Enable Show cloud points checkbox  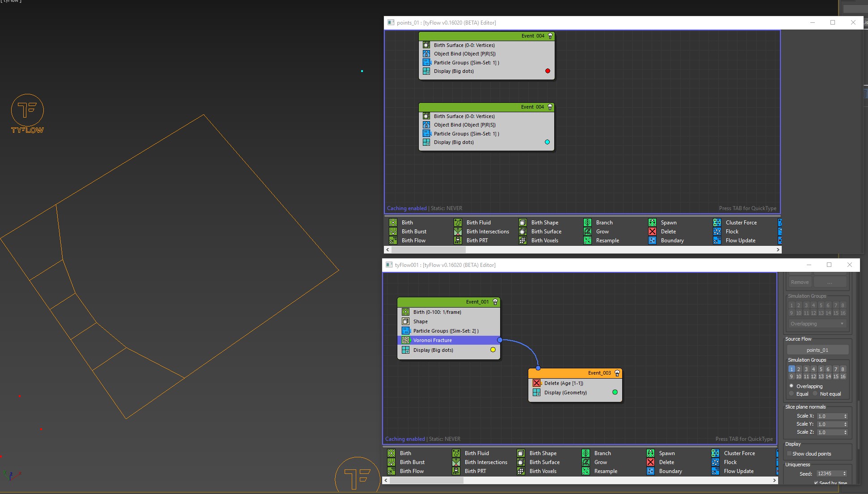tap(789, 453)
